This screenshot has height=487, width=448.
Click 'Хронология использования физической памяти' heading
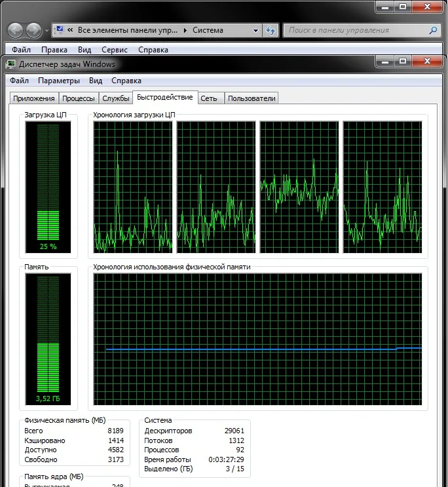click(172, 267)
